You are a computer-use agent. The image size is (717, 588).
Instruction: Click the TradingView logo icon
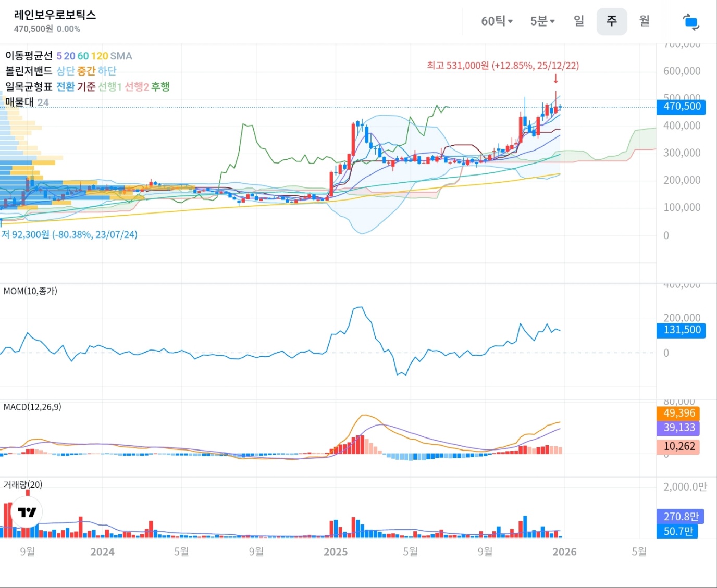27,512
